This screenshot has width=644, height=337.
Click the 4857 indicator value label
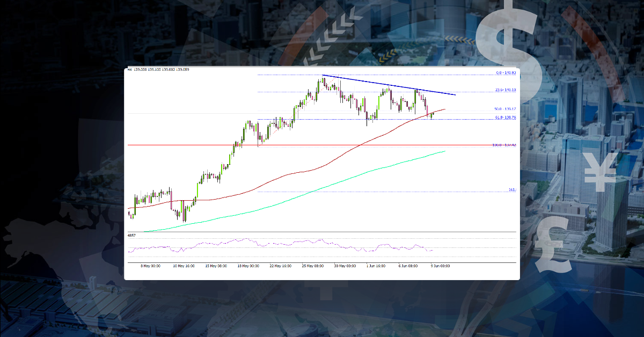[x=131, y=235]
